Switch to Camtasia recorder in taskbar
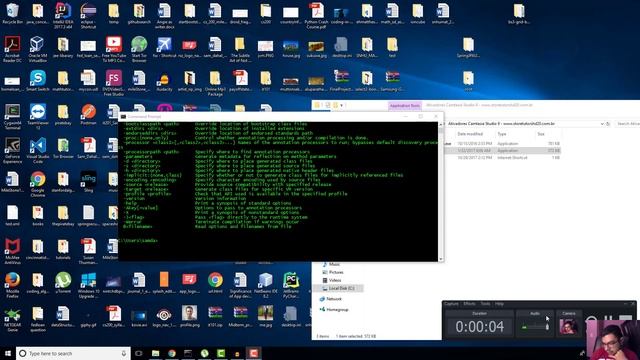This screenshot has width=640, height=360. 253,353
